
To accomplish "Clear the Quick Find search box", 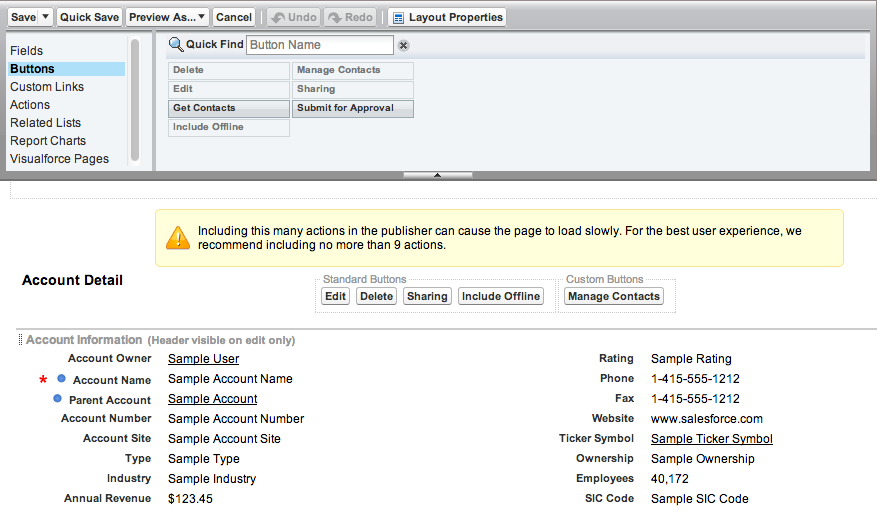I will coord(403,46).
